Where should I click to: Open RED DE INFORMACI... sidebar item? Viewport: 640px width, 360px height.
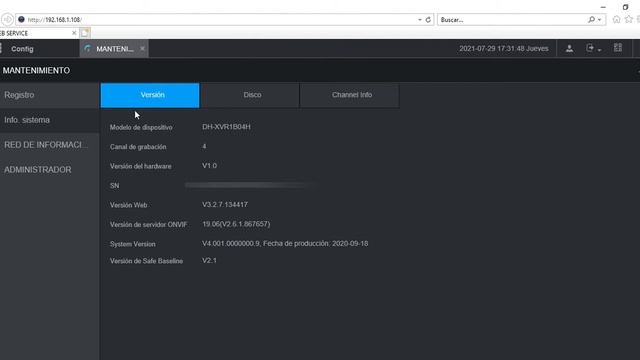coord(49,145)
